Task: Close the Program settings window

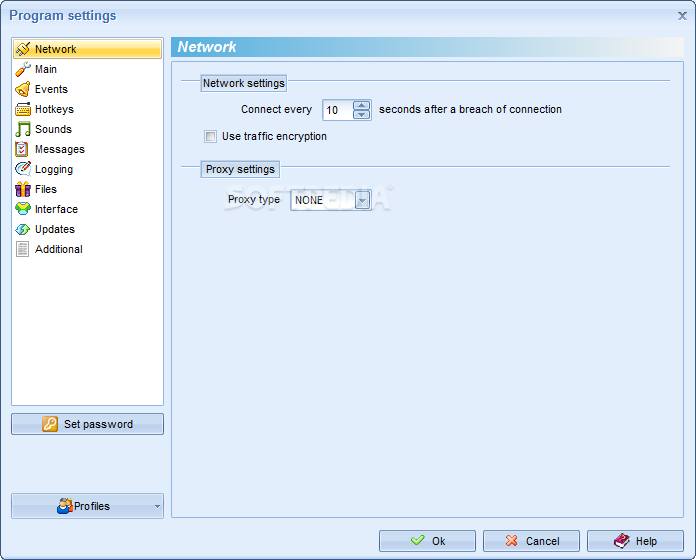Action: coord(682,16)
